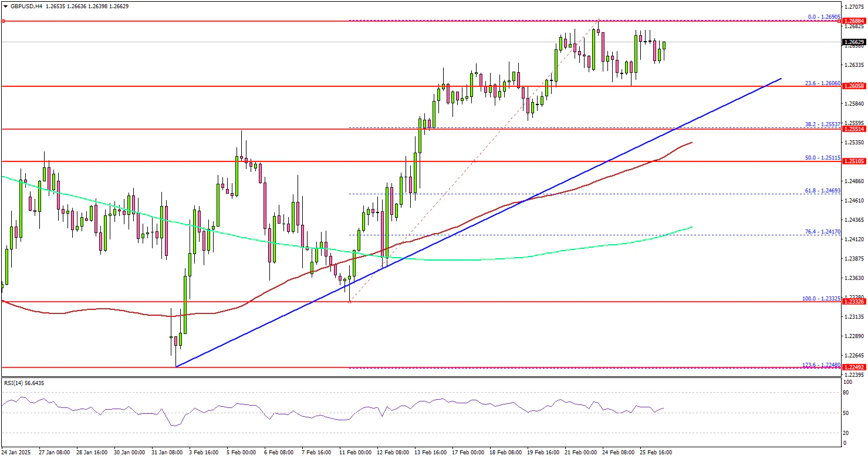Click the Fibonacci 100.0 - 1.23325 label
The height and width of the screenshot is (459, 868).
pyautogui.click(x=822, y=298)
